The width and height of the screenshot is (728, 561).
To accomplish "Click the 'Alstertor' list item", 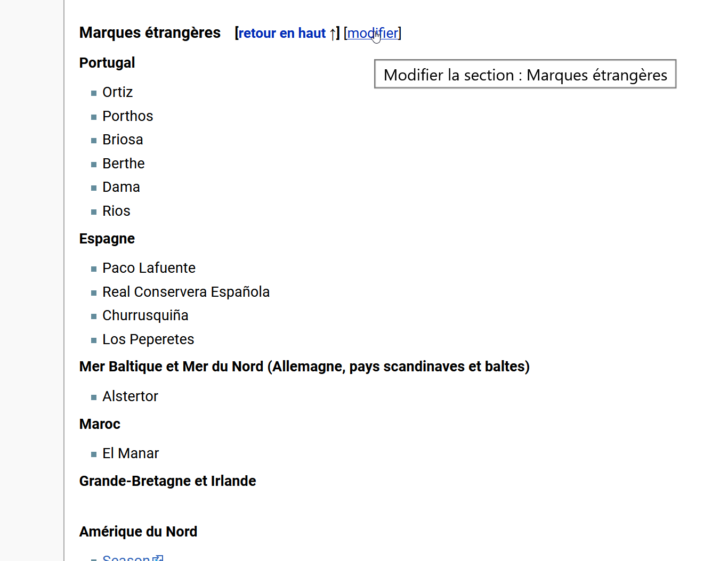I will (130, 396).
